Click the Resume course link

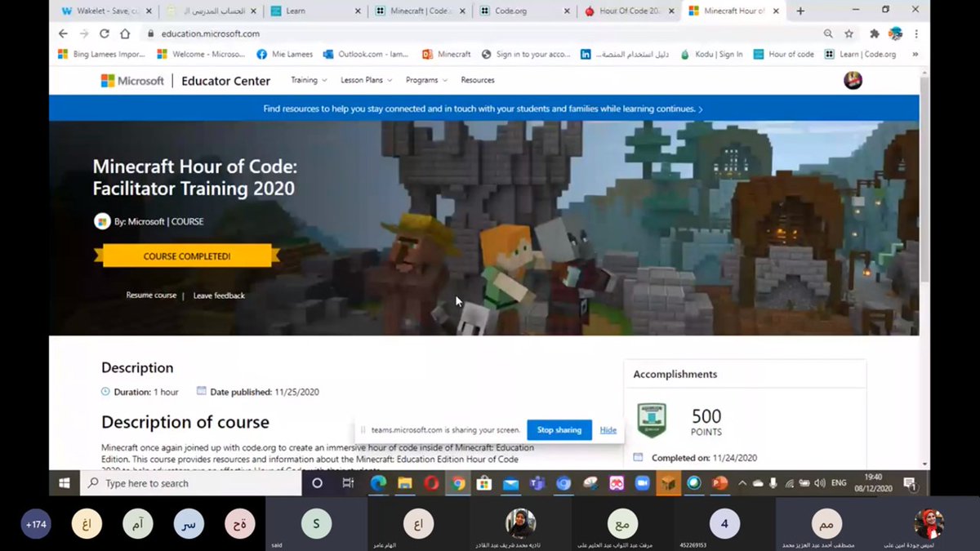pyautogui.click(x=151, y=295)
